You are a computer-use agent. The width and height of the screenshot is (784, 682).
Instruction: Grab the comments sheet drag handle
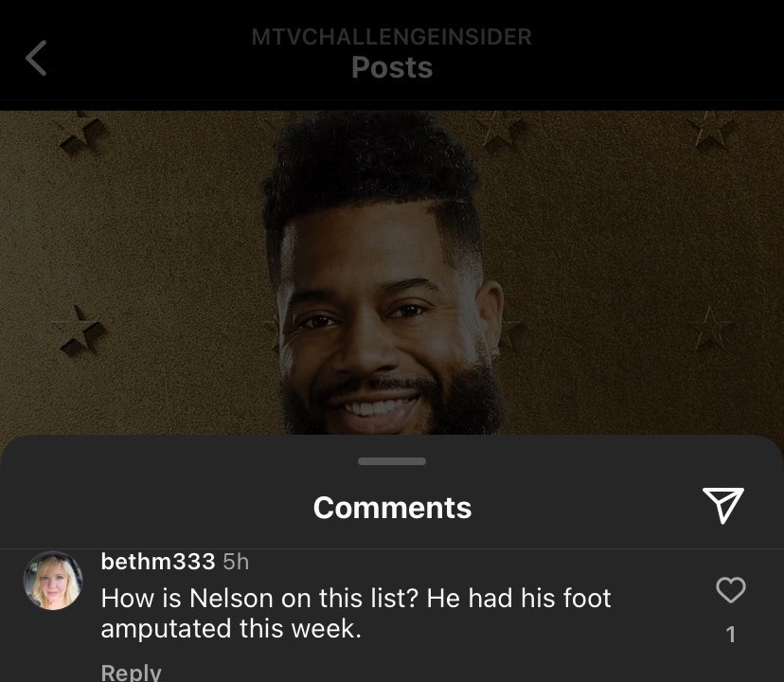coord(392,461)
